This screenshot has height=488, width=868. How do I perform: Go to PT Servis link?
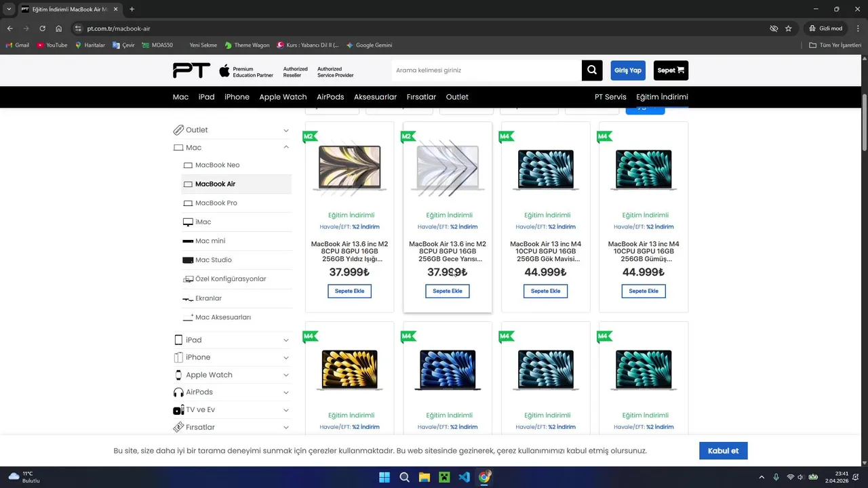point(610,97)
